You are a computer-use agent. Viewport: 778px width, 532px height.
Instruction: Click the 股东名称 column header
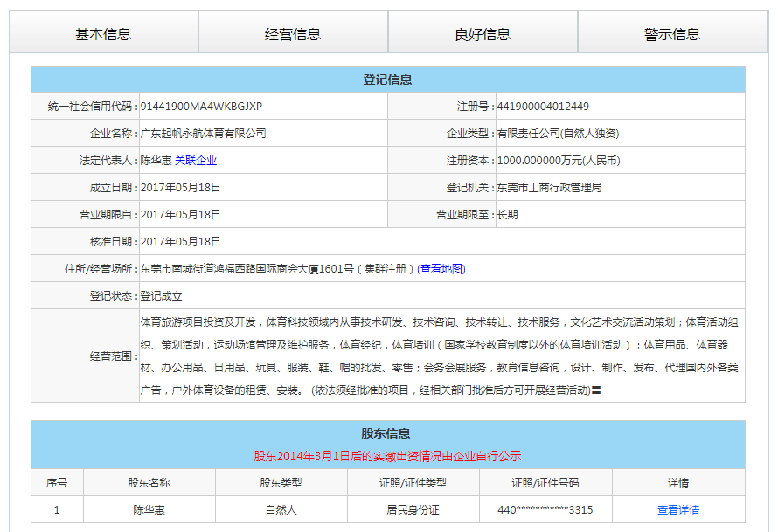coord(149,483)
